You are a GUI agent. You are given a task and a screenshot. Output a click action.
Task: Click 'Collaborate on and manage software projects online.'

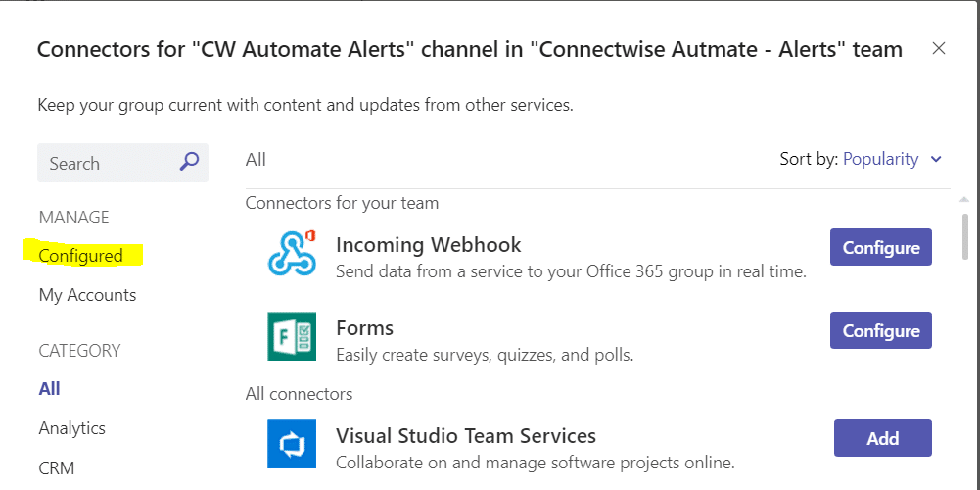(x=535, y=464)
